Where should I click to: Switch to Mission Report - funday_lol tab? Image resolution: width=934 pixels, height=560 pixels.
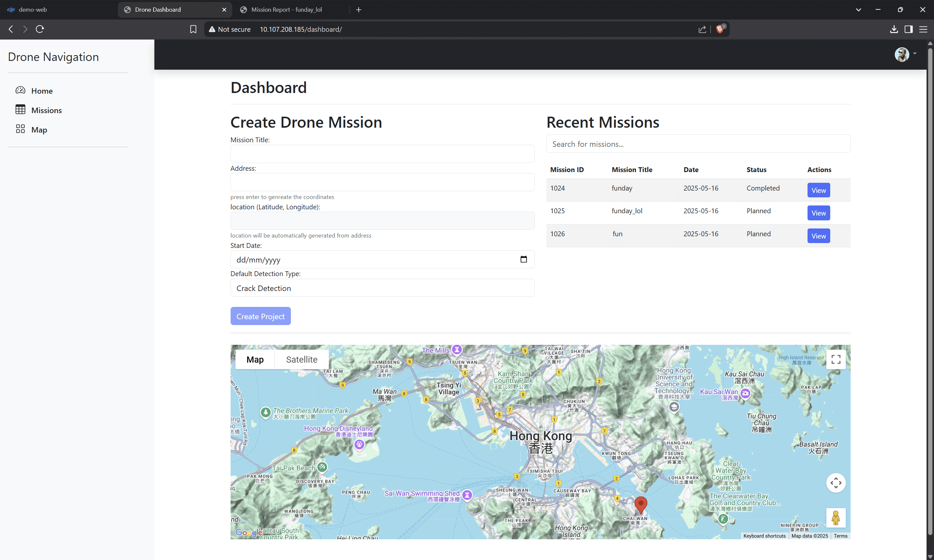[x=287, y=9]
